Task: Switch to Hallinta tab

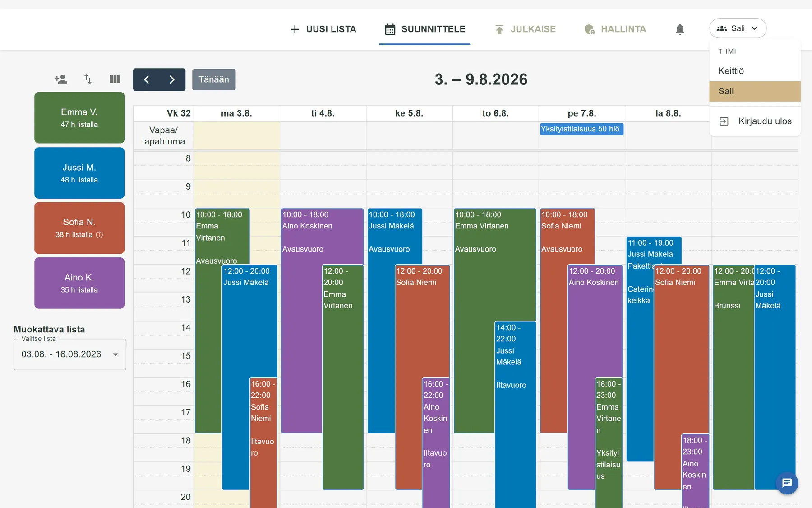Action: 615,29
